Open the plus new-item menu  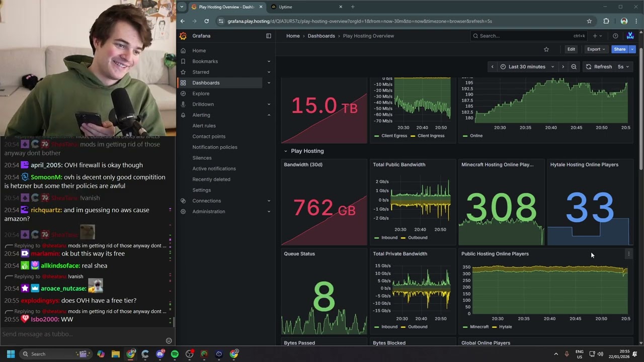click(x=597, y=36)
